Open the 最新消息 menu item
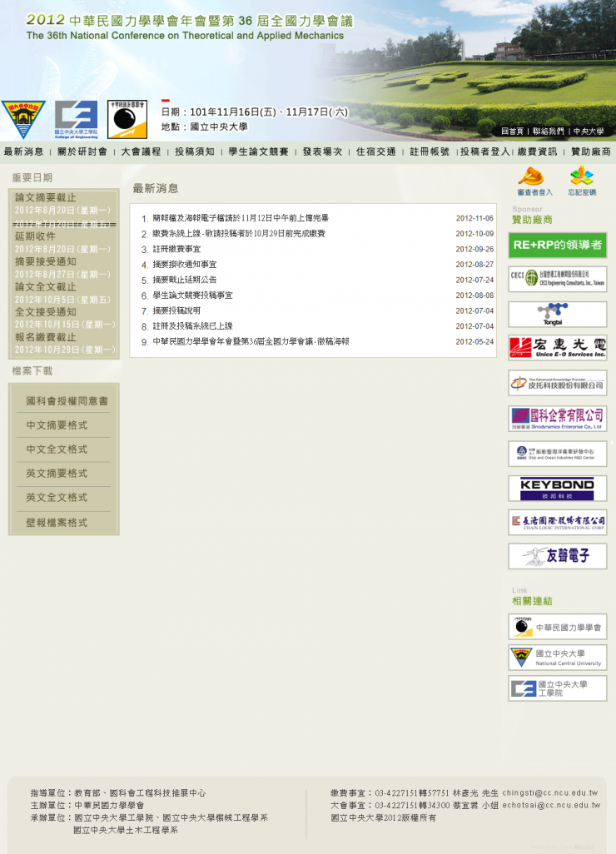616x854 pixels. [x=23, y=152]
